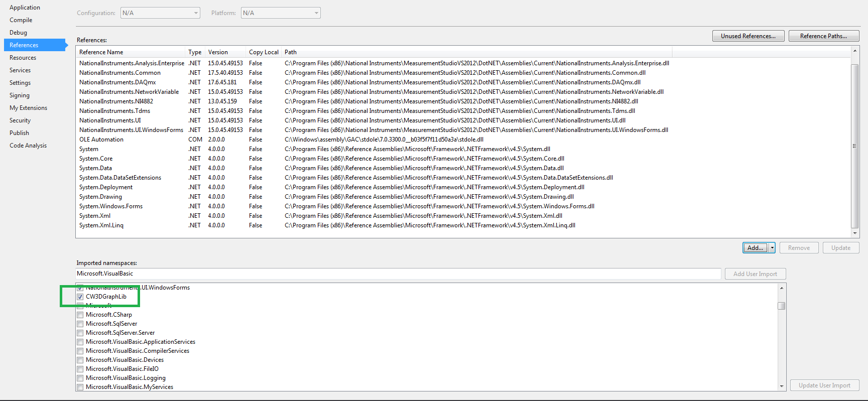Click namespaces list scroll up arrow
Image resolution: width=868 pixels, height=401 pixels.
point(781,288)
